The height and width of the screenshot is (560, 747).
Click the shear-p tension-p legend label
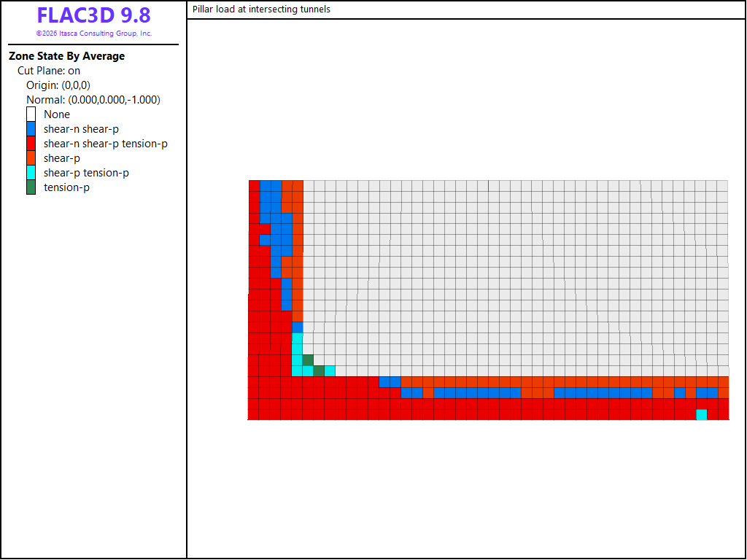[86, 173]
